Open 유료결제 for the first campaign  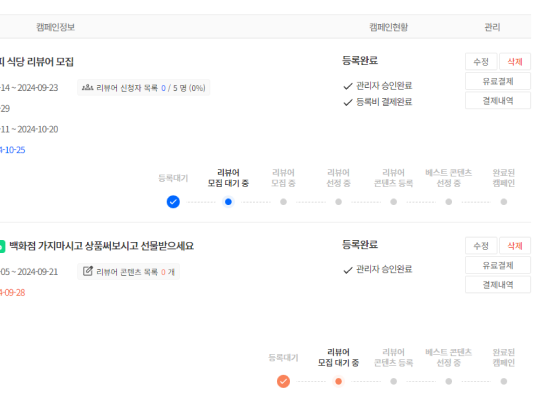pyautogui.click(x=498, y=81)
